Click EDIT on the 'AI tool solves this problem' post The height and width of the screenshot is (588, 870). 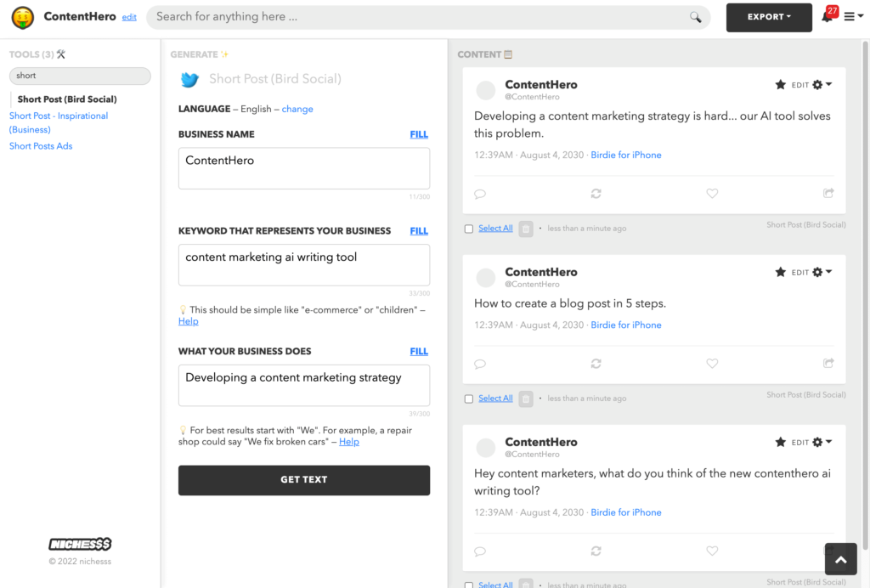[799, 86]
